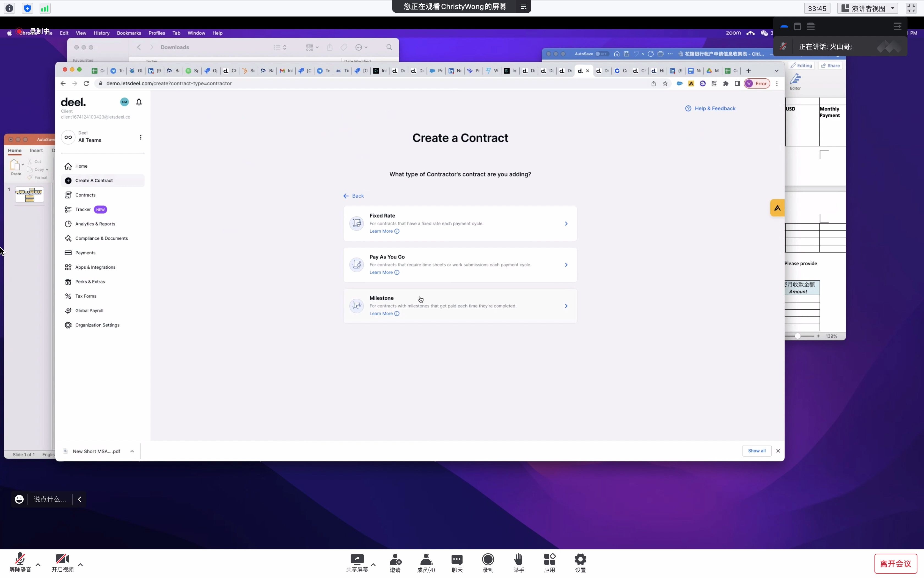Expand Chrome tab search dropdown
This screenshot has height=578, width=924.
point(776,71)
